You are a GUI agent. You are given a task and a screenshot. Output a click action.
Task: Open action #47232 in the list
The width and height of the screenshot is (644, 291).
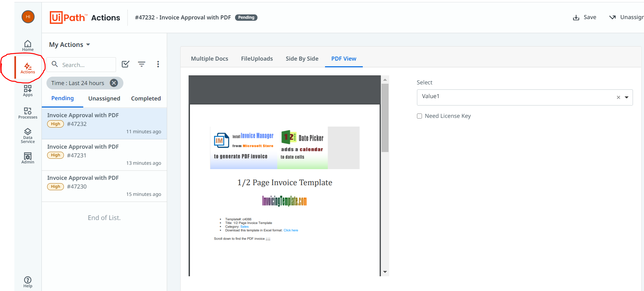[104, 124]
